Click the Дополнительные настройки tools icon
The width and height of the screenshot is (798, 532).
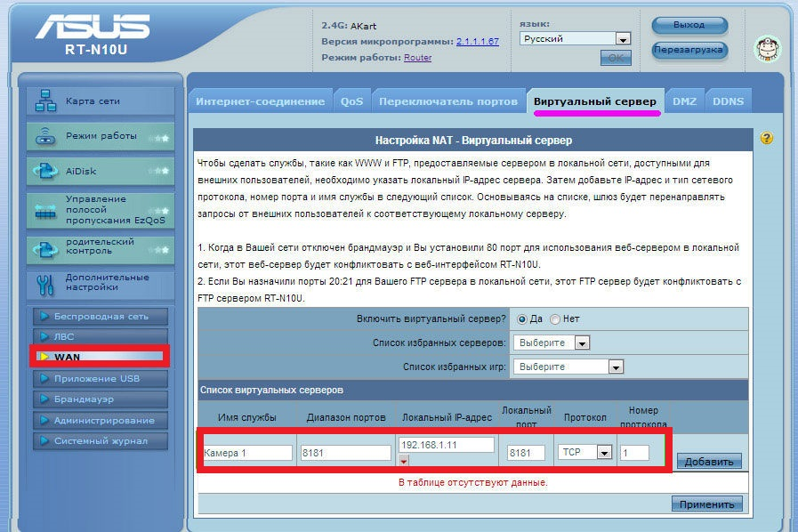45,285
